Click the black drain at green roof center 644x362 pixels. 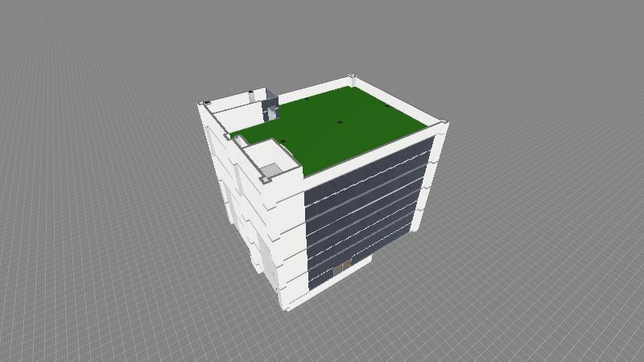tap(341, 122)
